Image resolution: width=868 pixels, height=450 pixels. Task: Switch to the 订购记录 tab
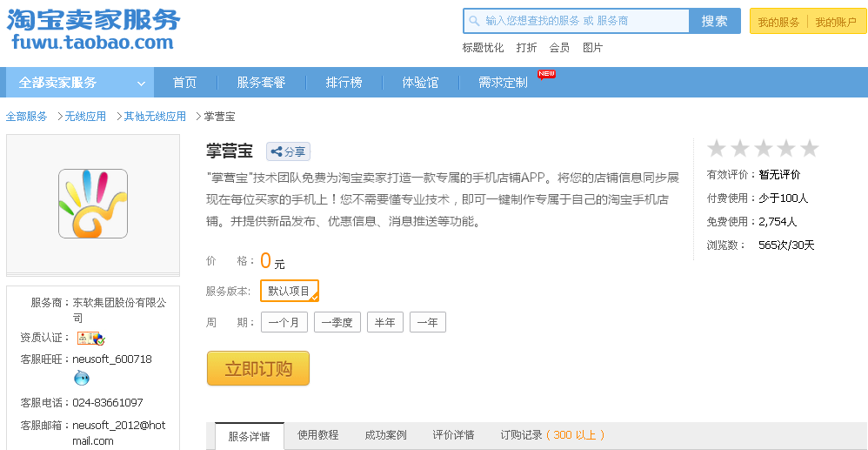click(x=552, y=435)
